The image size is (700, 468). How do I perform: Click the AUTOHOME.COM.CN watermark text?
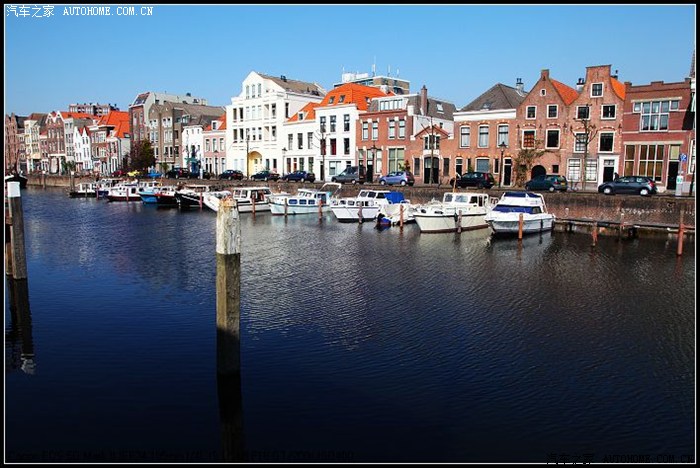[108, 11]
